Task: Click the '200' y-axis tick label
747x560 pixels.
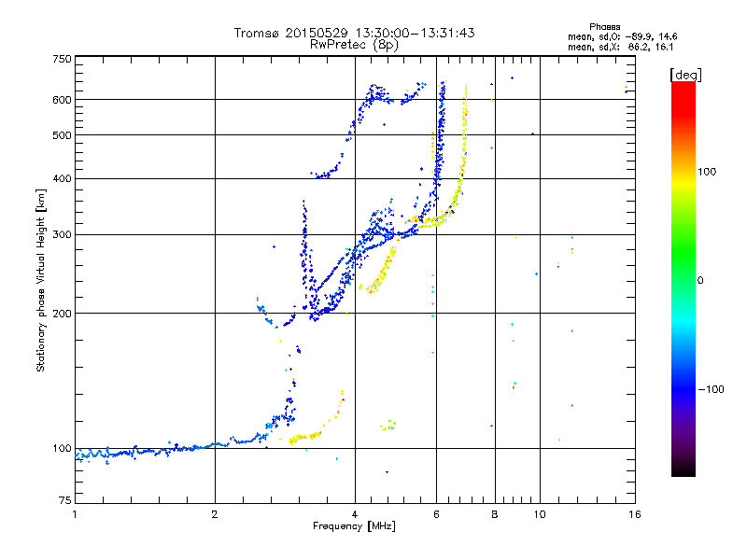Action: pos(62,314)
